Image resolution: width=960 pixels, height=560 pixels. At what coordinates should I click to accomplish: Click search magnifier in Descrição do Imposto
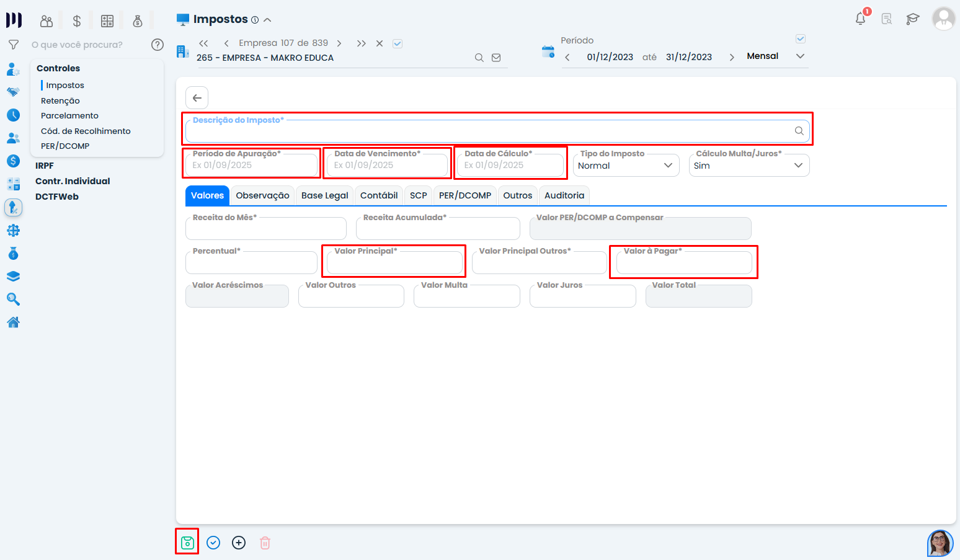tap(799, 131)
